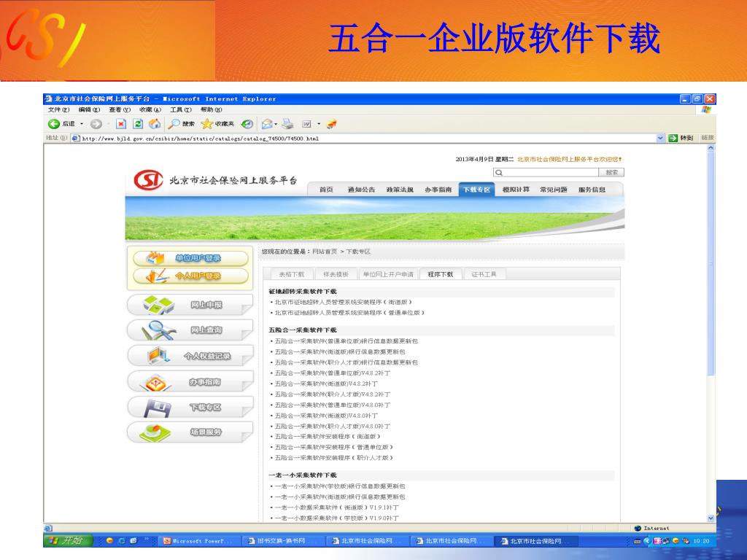
Task: Click the Print printer icon
Action: [287, 124]
